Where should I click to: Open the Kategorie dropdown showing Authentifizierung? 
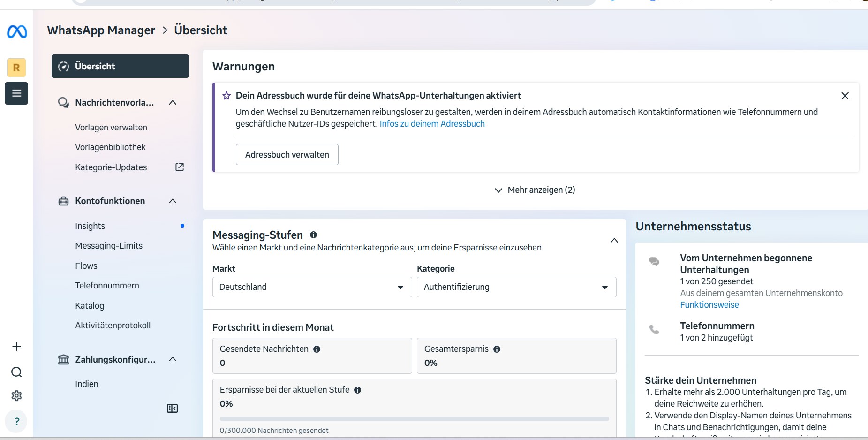click(x=516, y=287)
